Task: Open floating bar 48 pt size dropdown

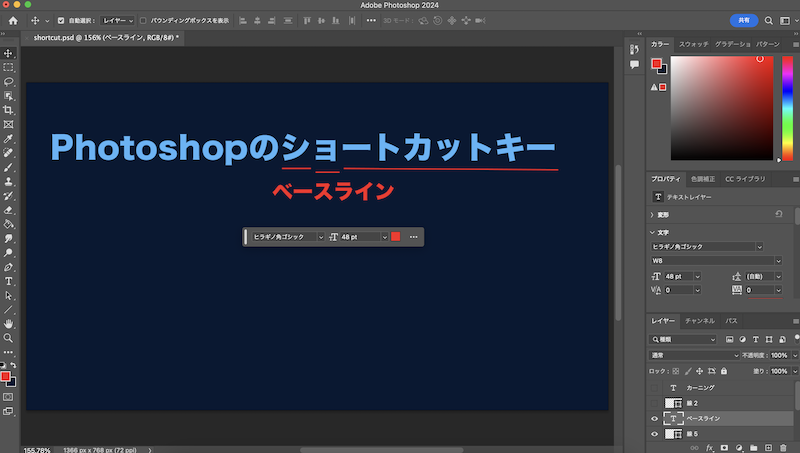Action: [x=385, y=237]
